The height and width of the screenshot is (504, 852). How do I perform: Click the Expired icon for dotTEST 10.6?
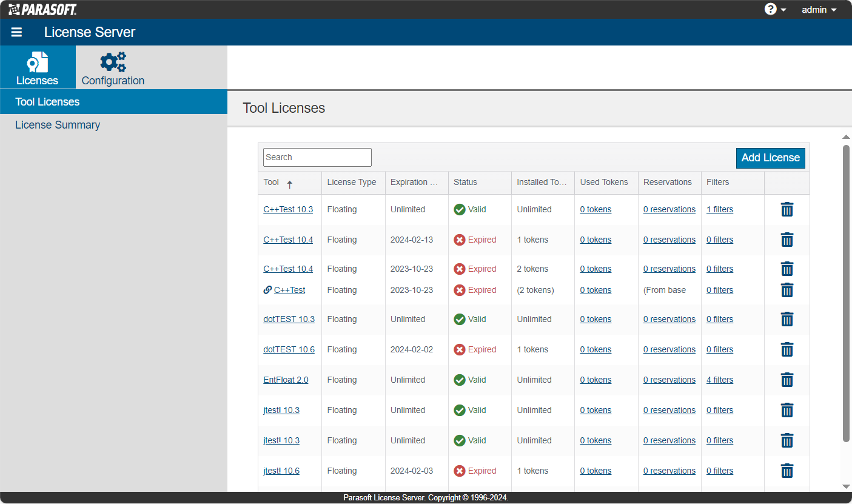(460, 349)
